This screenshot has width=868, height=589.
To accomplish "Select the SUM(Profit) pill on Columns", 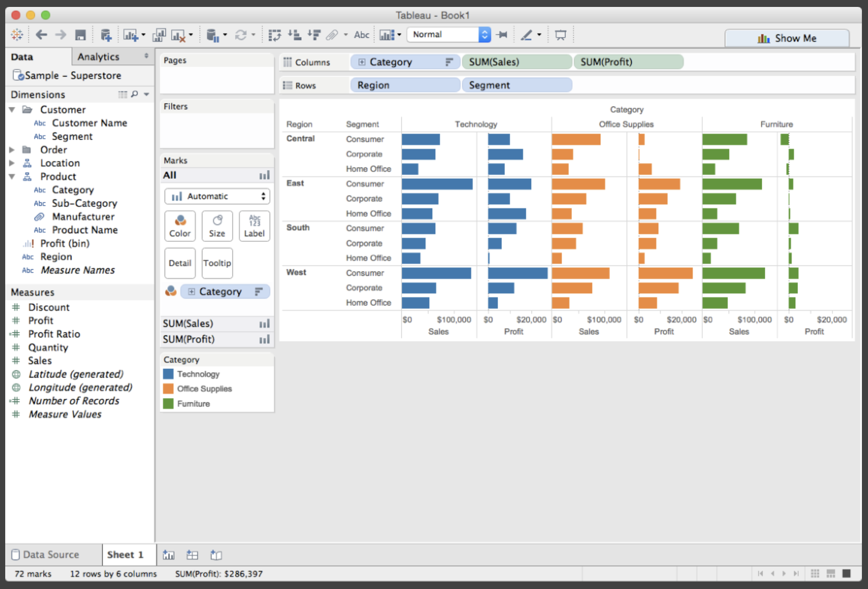I will (628, 62).
